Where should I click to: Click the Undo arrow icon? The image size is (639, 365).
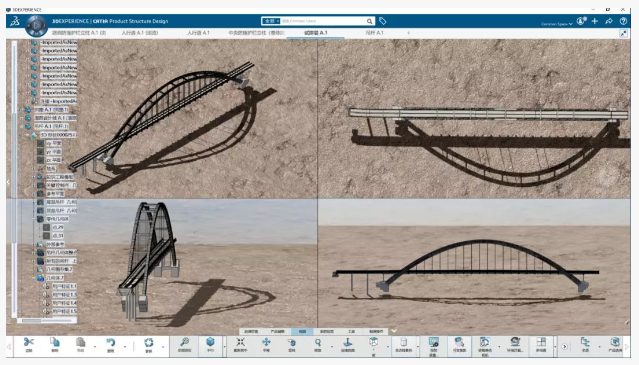point(110,342)
